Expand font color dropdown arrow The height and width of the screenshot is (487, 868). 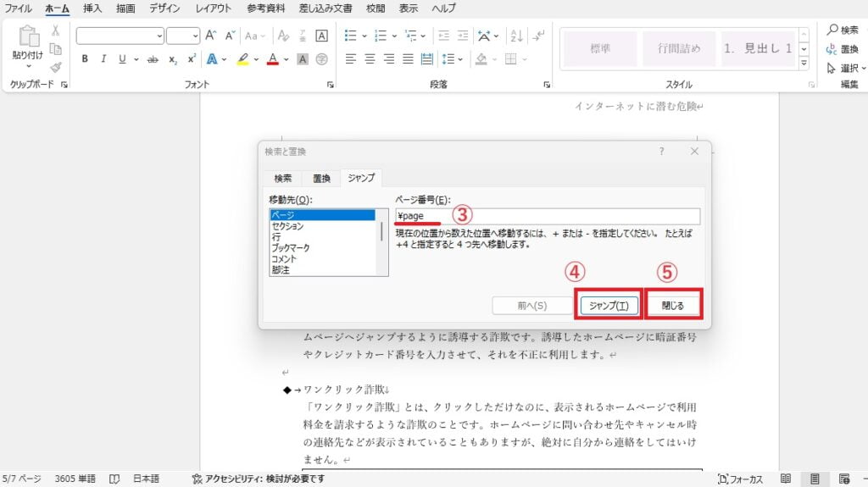click(x=287, y=58)
